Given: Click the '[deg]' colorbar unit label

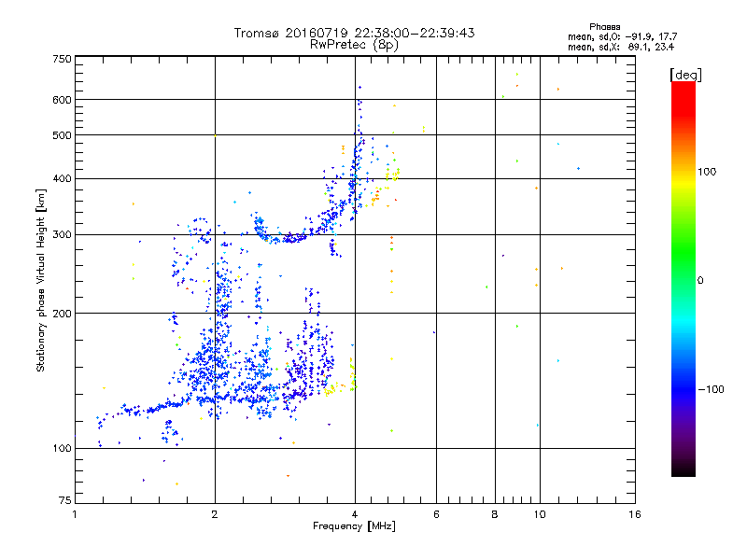Looking at the screenshot, I should pyautogui.click(x=685, y=75).
